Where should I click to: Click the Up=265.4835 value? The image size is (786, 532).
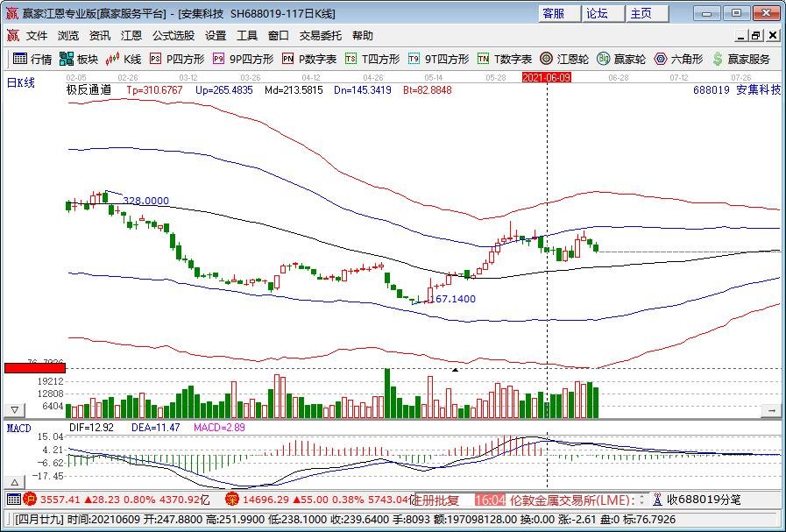coord(224,90)
